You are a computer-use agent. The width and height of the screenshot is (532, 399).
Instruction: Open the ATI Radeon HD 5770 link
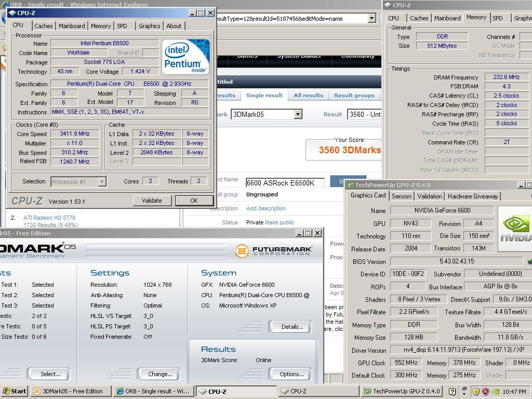tap(49, 218)
